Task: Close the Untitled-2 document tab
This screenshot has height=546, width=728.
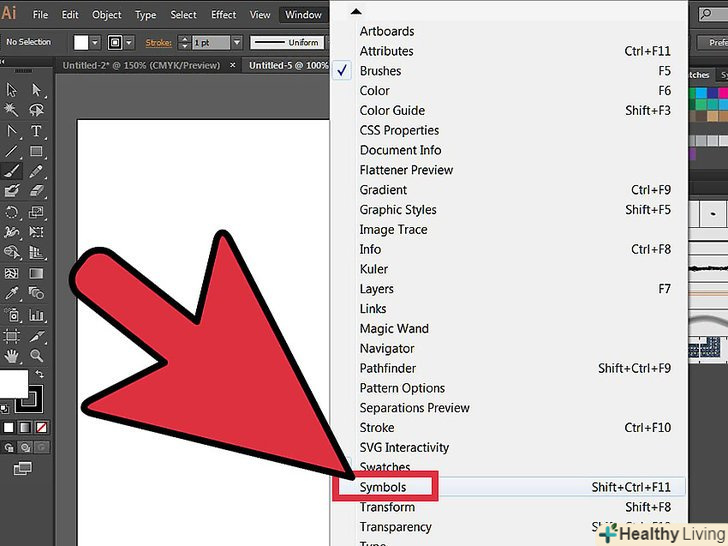Action: coord(233,65)
